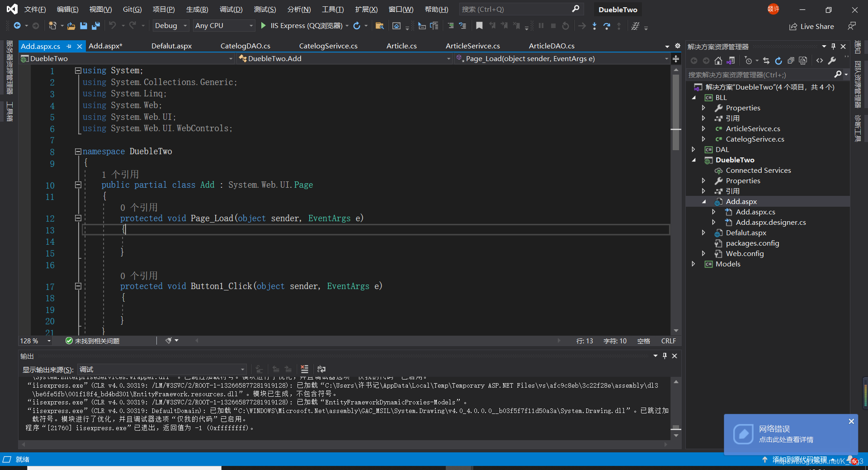This screenshot has width=868, height=470.
Task: Expand the Add.aspx.cs tree node
Action: (x=714, y=212)
